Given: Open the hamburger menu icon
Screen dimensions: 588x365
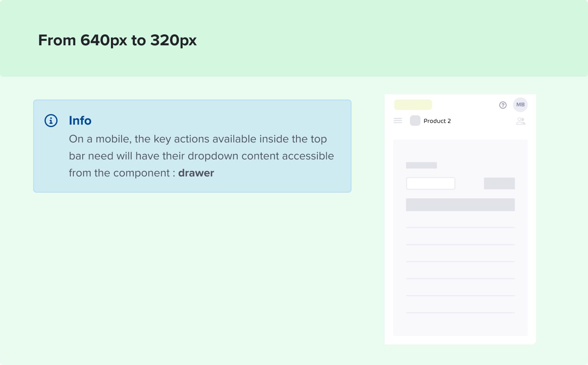Looking at the screenshot, I should click(398, 121).
